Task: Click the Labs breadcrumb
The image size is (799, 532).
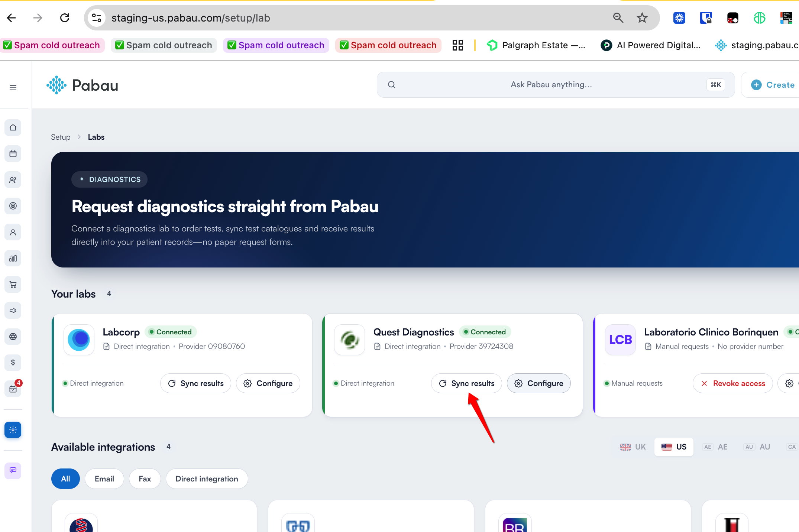Action: (96, 137)
